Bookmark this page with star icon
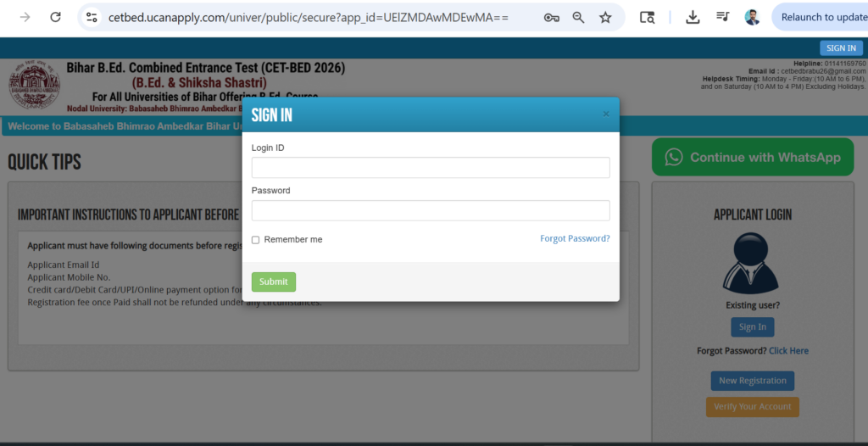Screen dimensions: 868x446 pos(605,17)
